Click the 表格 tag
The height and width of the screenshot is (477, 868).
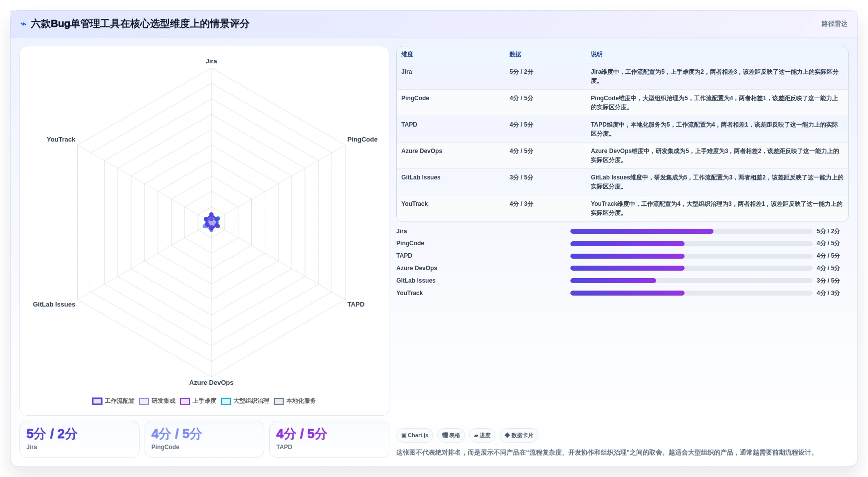[x=451, y=436]
